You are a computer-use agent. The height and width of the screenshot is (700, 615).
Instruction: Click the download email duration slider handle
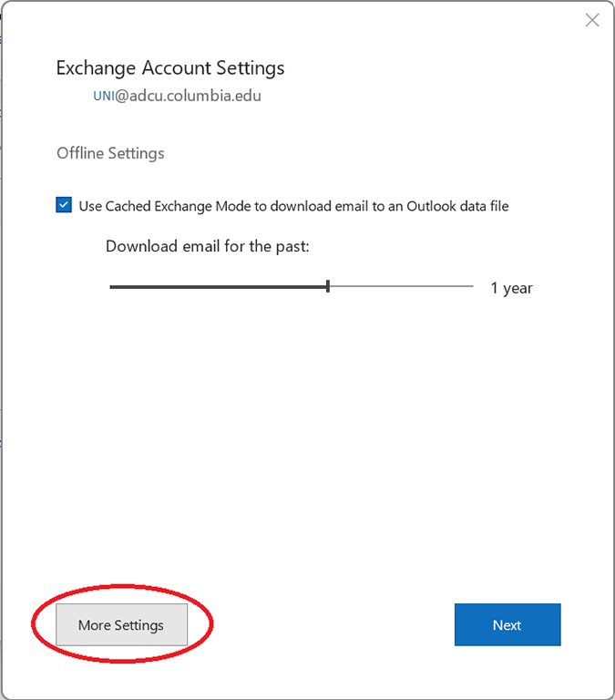point(328,286)
